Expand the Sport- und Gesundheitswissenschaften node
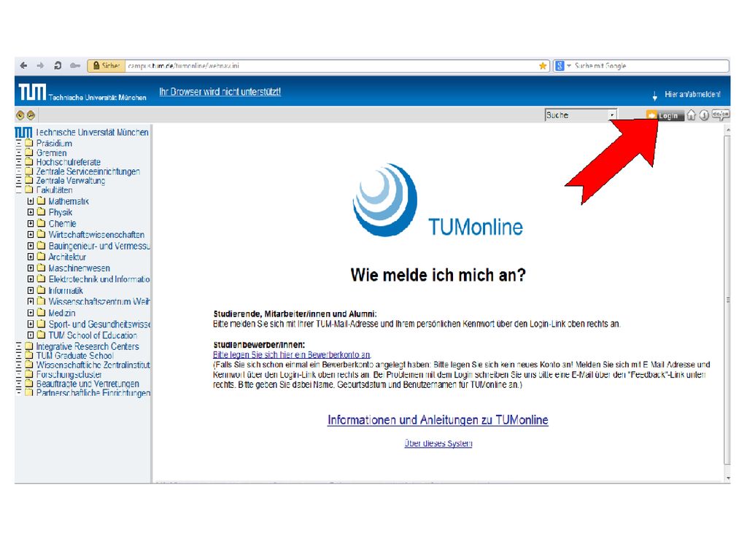The width and height of the screenshot is (747, 560). click(x=31, y=324)
